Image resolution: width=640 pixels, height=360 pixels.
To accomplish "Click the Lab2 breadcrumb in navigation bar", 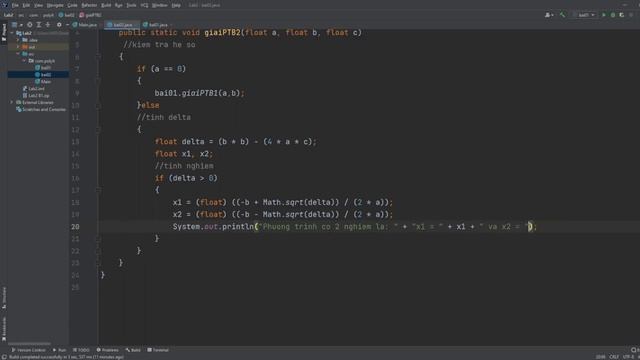I will coord(9,15).
